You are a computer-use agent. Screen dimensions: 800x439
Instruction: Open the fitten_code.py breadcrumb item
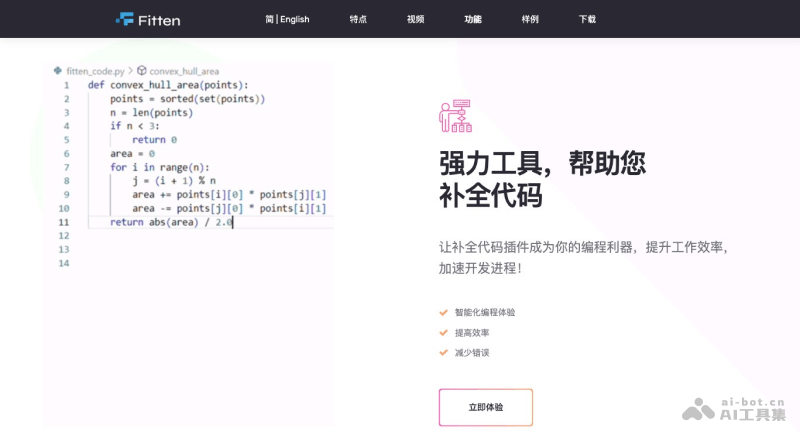(x=95, y=71)
